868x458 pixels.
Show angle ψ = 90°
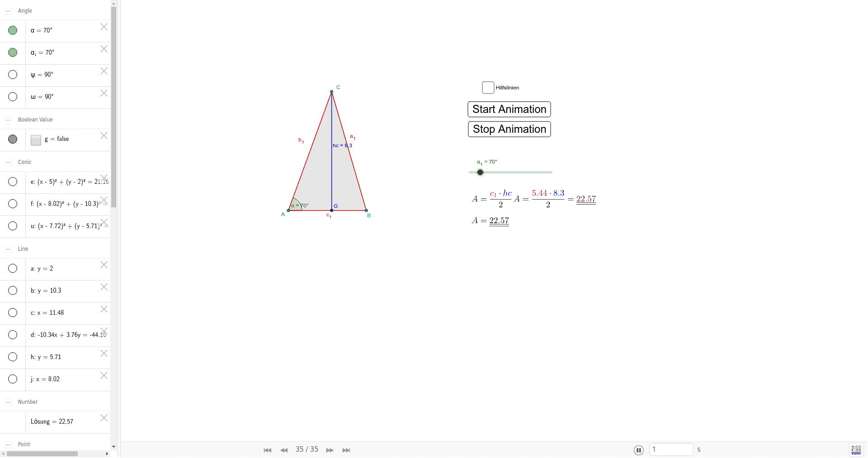point(13,75)
